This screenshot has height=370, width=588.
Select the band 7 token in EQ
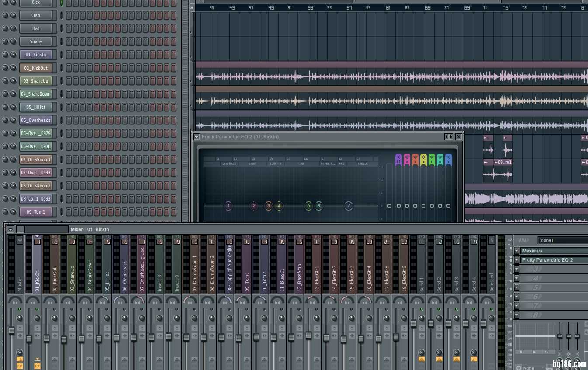pyautogui.click(x=349, y=206)
